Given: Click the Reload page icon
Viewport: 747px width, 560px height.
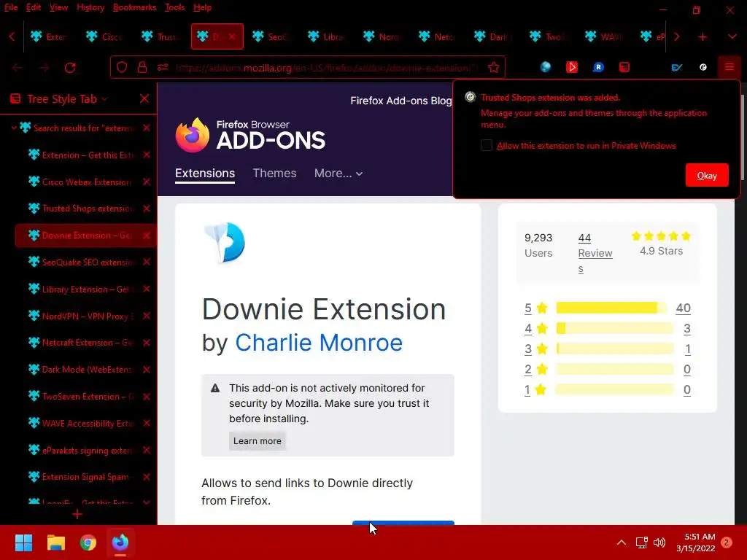Looking at the screenshot, I should point(70,68).
